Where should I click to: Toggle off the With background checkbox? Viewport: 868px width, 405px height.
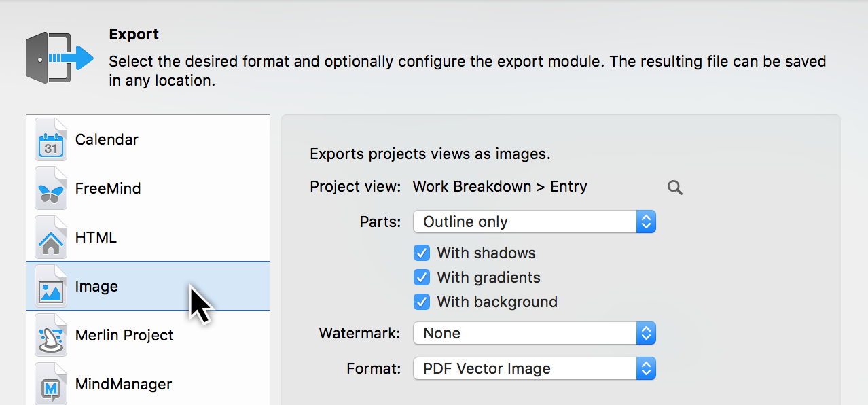click(422, 302)
